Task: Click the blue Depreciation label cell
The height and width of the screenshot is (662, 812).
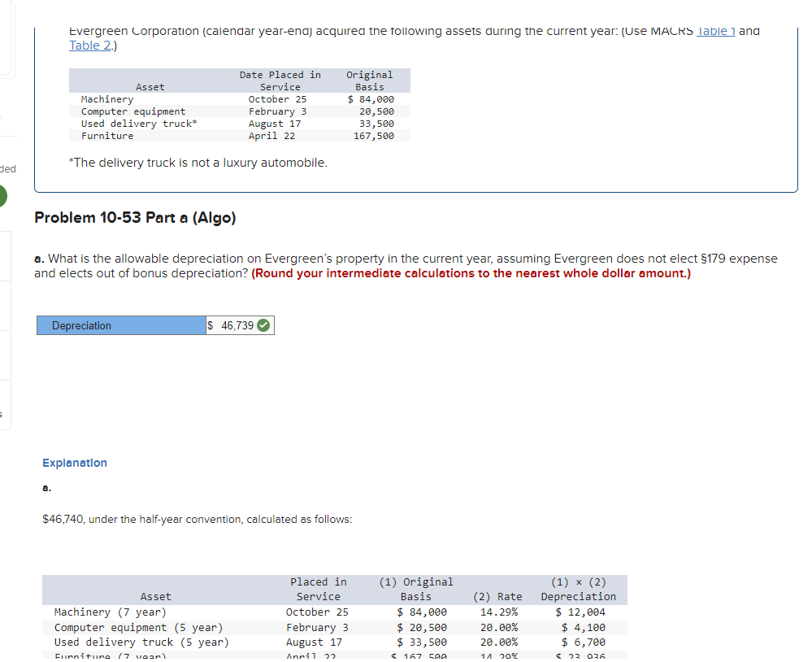Action: (x=121, y=325)
